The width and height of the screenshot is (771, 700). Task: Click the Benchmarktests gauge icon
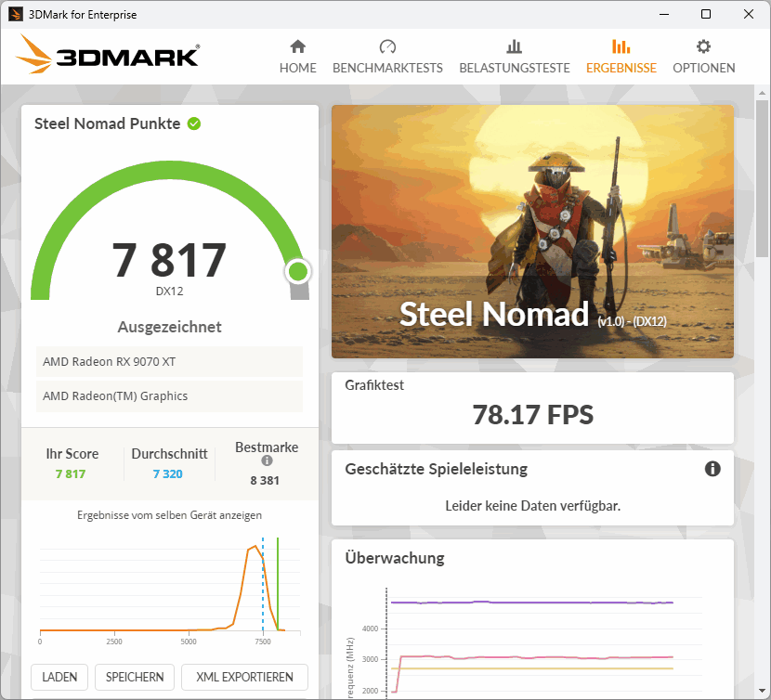pos(387,46)
